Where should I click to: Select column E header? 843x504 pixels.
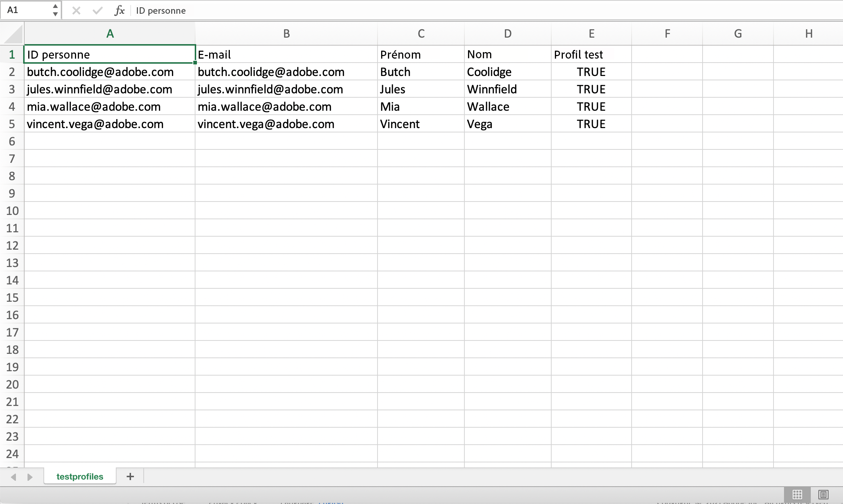(x=591, y=34)
